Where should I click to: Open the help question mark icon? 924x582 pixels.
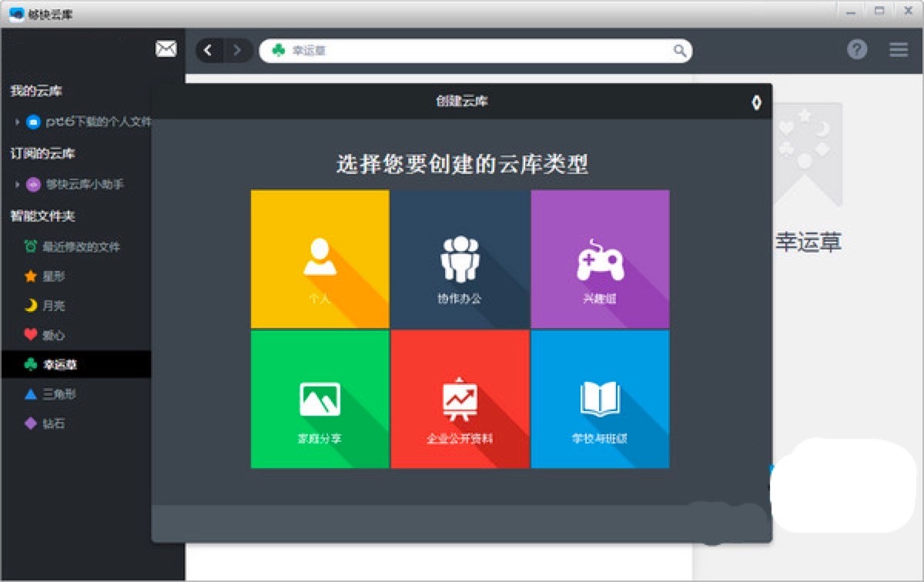pyautogui.click(x=857, y=49)
